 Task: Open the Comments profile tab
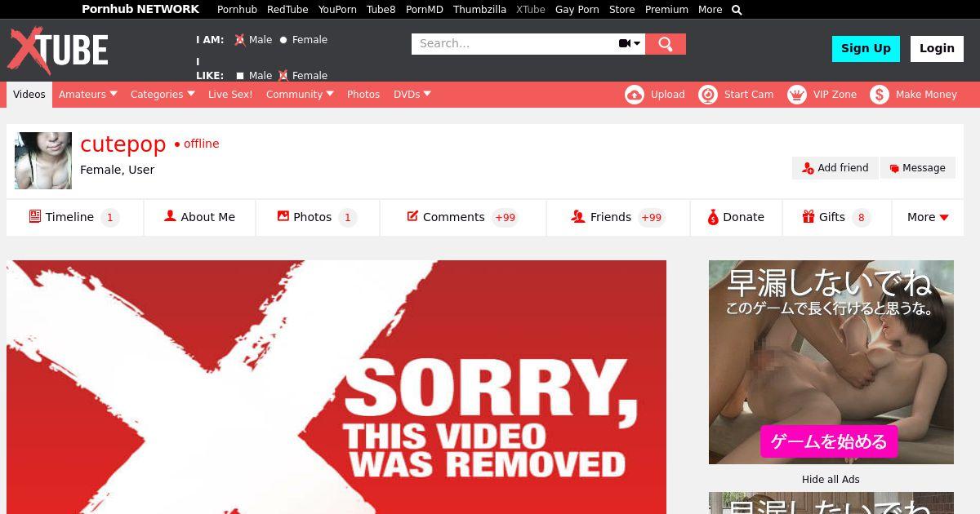click(x=463, y=217)
